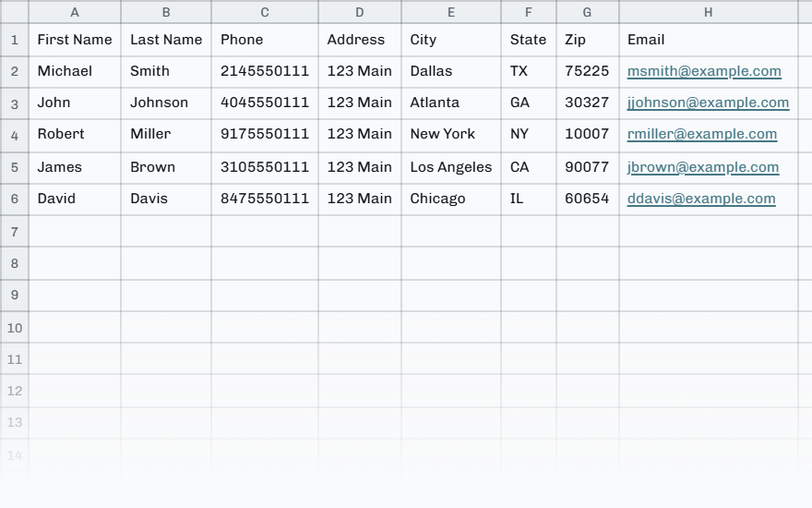Select phone number 9175550111

(265, 135)
